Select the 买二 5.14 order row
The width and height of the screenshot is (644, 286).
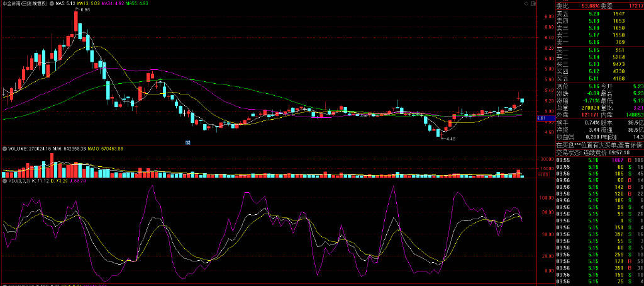pos(599,57)
